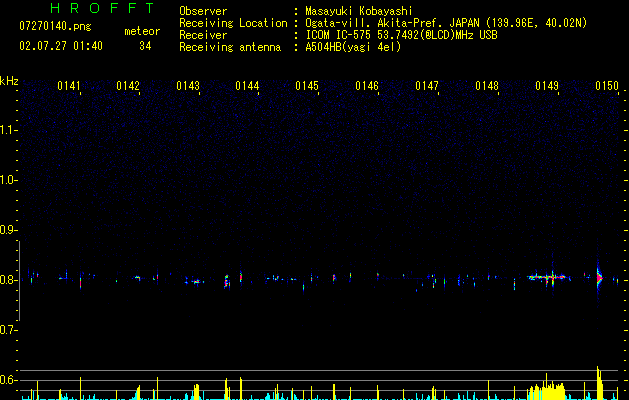Screen dimensions: 629x400
Task: Click the 0145 time marker
Action: 307,86
